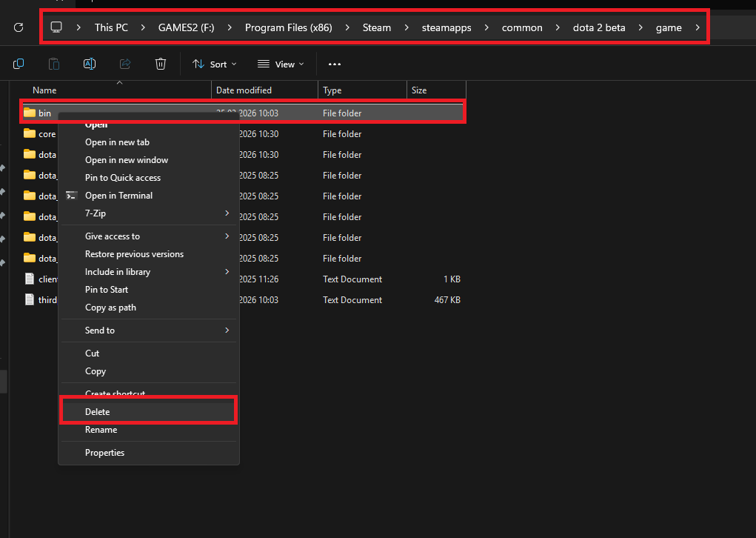Choose Open in new window

tap(149, 160)
